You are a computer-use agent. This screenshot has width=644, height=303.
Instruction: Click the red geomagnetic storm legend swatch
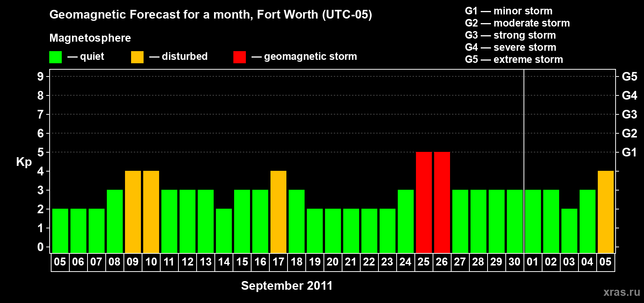point(239,57)
